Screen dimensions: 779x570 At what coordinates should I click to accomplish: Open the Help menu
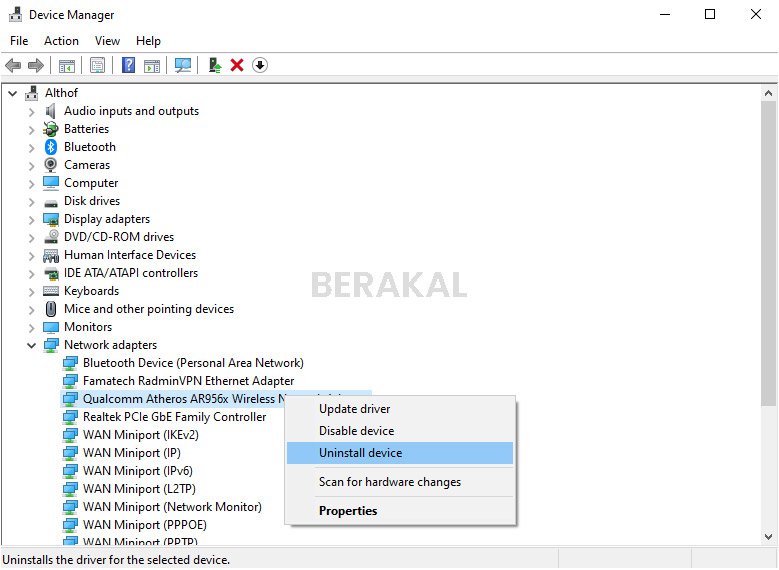(148, 41)
